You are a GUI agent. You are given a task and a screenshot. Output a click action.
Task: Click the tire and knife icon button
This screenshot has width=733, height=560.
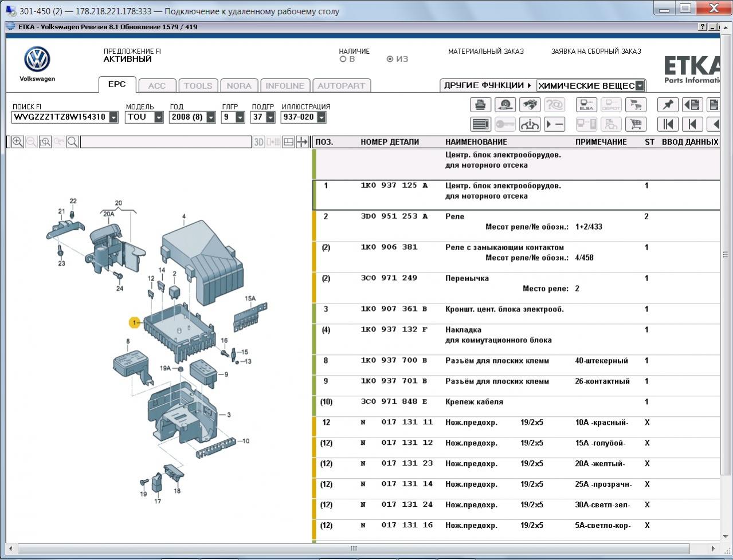pos(505,105)
